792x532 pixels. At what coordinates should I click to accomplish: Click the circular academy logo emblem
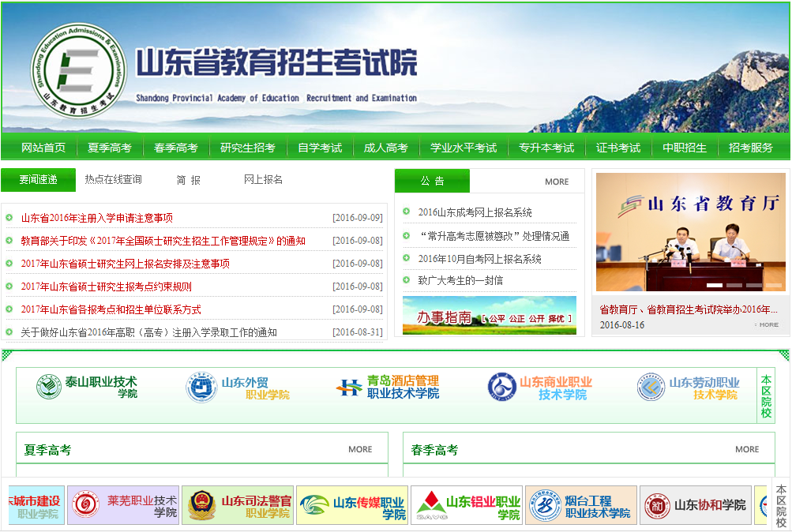[79, 71]
